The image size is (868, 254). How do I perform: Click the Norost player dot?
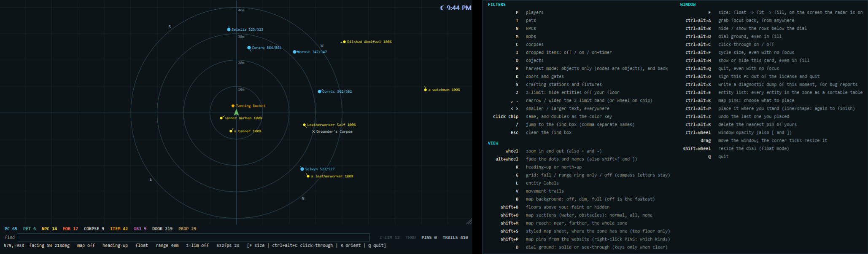pyautogui.click(x=294, y=52)
